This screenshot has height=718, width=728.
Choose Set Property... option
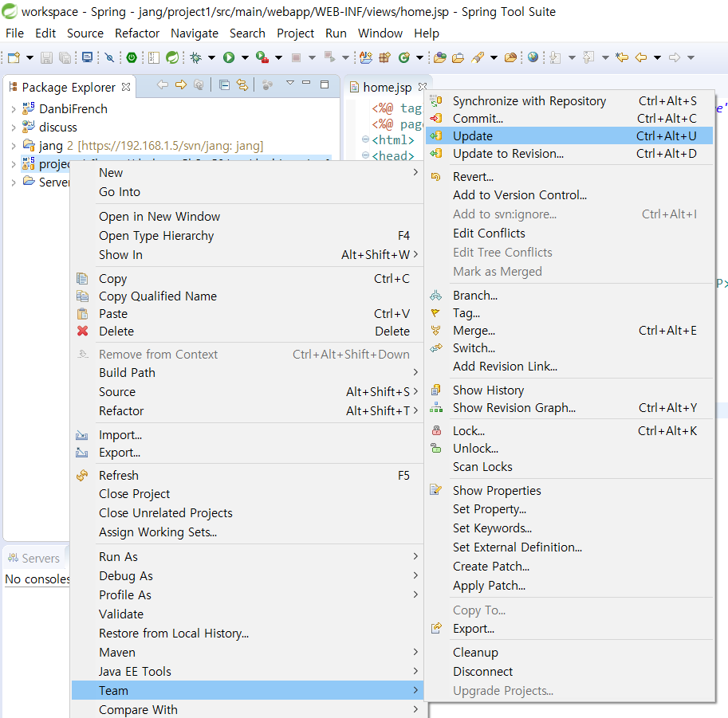click(x=569, y=509)
